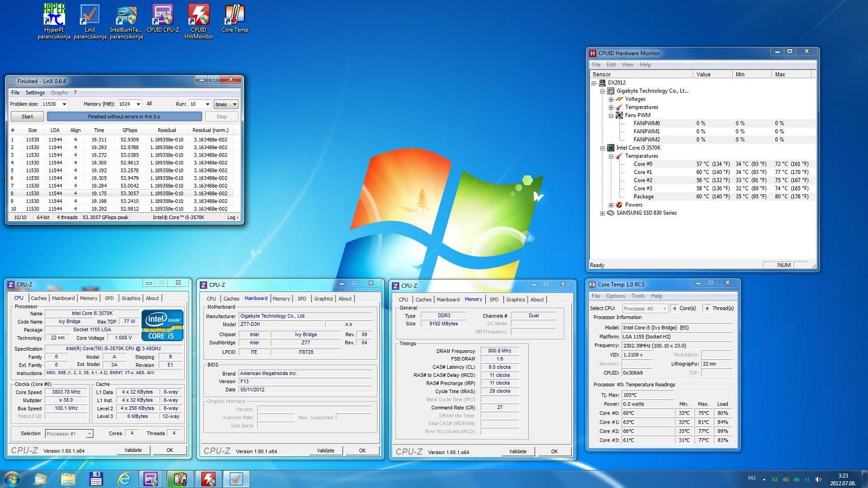Collapse the Intel Core i5 3570K node

602,148
